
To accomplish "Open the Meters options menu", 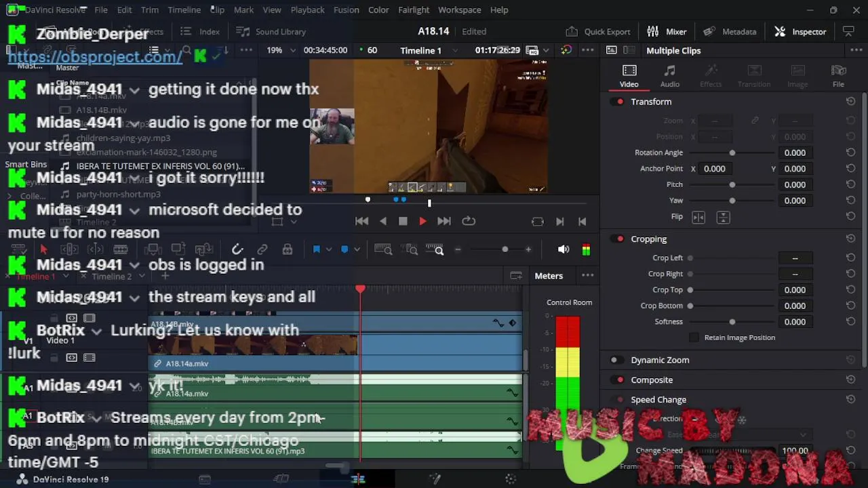I will (588, 276).
